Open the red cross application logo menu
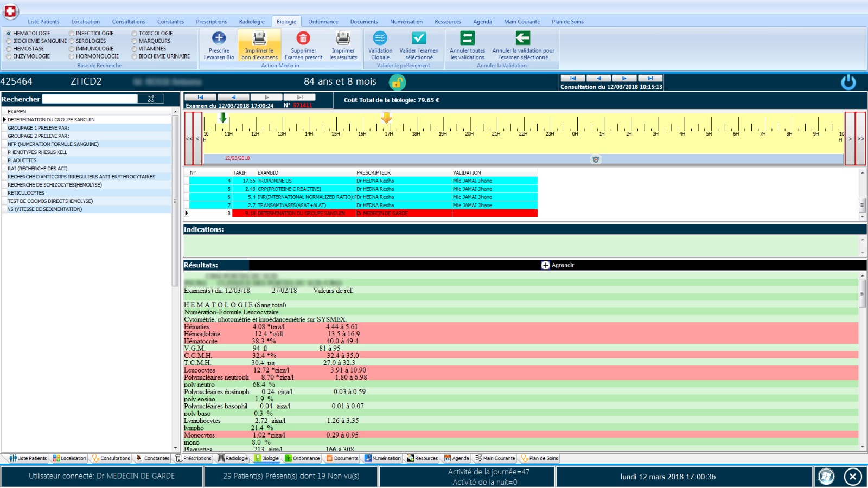The image size is (868, 488). [x=10, y=10]
